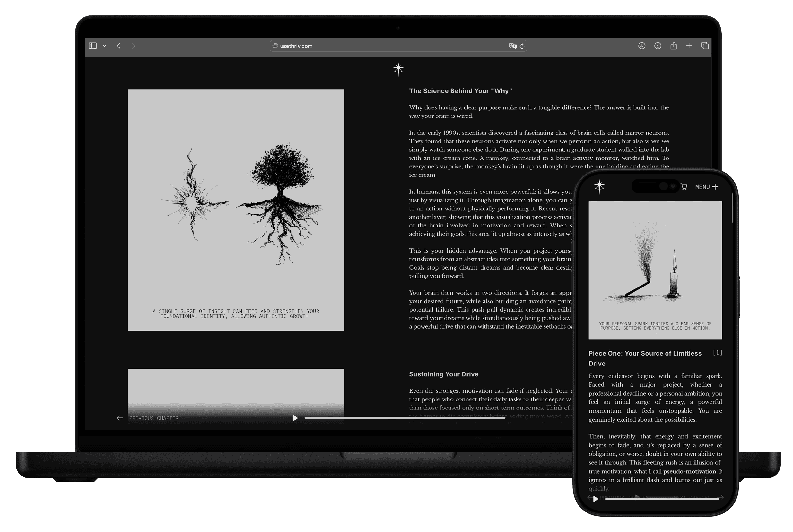
Task: Toggle the Safari sidebar icon
Action: pos(93,46)
